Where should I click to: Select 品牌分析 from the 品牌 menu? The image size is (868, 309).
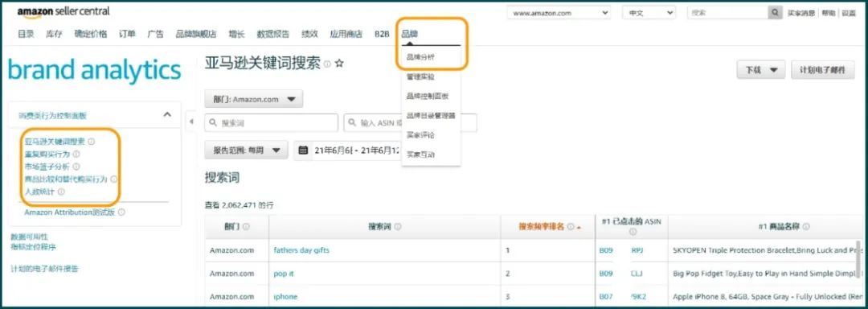(420, 56)
